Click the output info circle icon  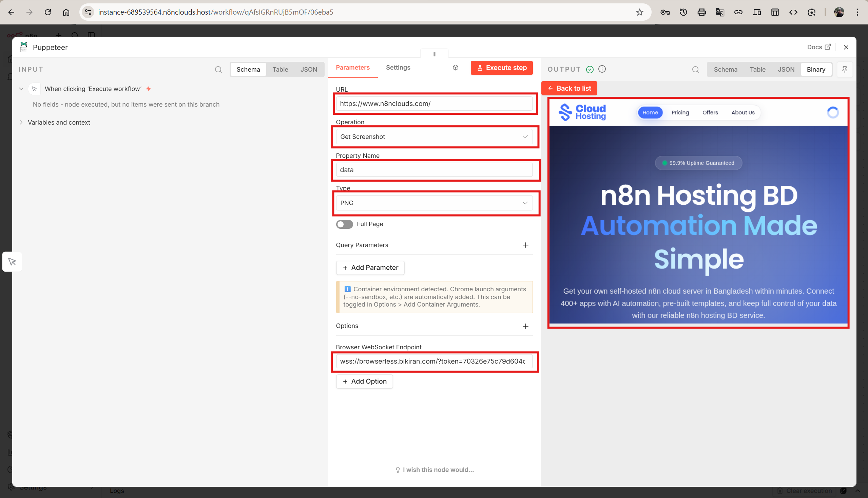click(602, 69)
